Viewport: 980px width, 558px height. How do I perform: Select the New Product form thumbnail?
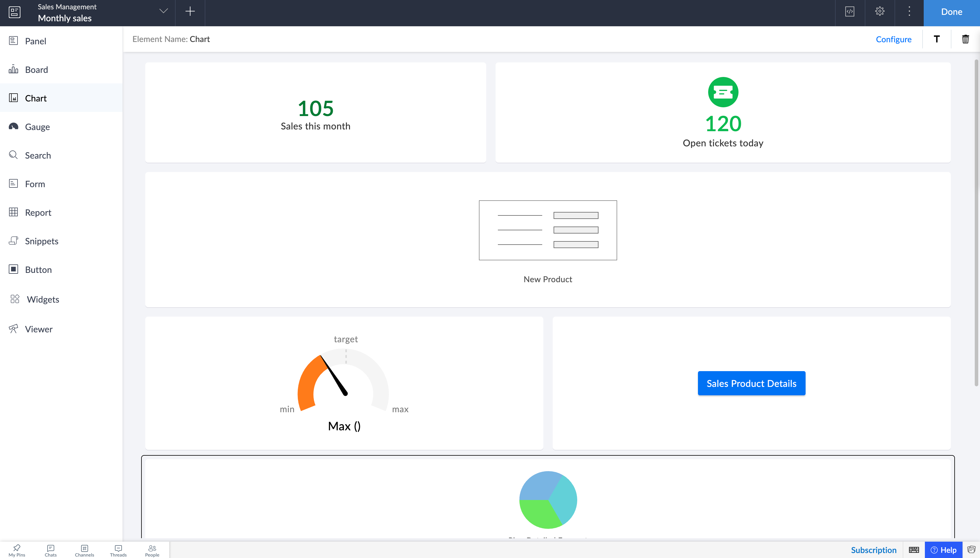(x=547, y=230)
